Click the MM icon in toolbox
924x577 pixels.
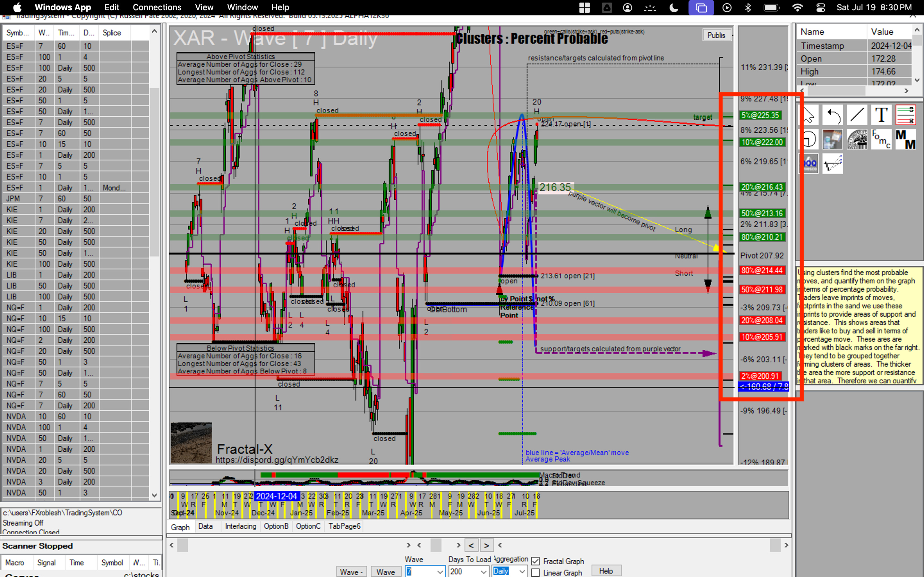click(x=905, y=139)
